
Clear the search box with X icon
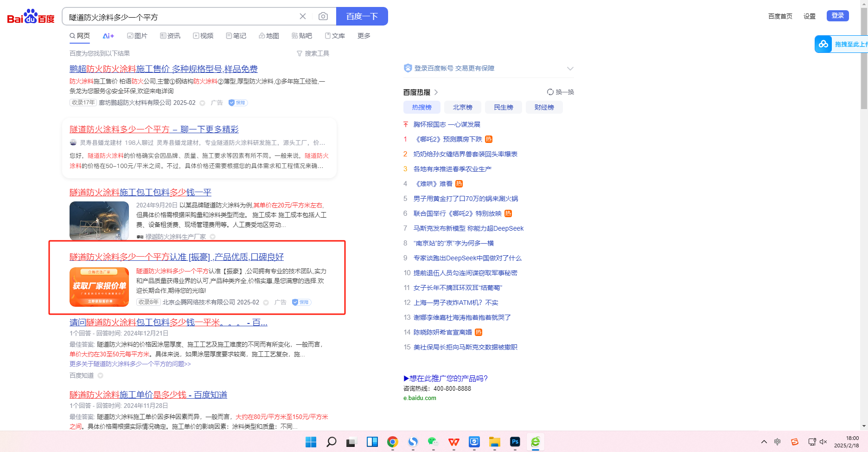click(303, 17)
